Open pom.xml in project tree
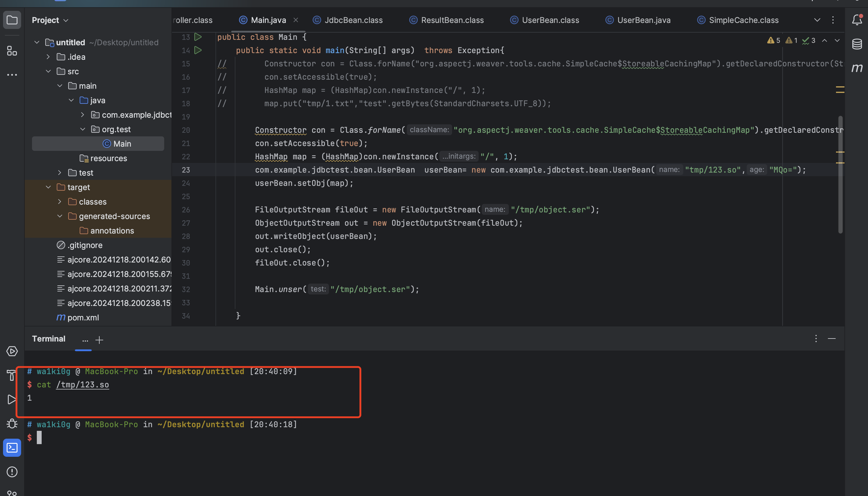The height and width of the screenshot is (496, 868). click(x=78, y=317)
